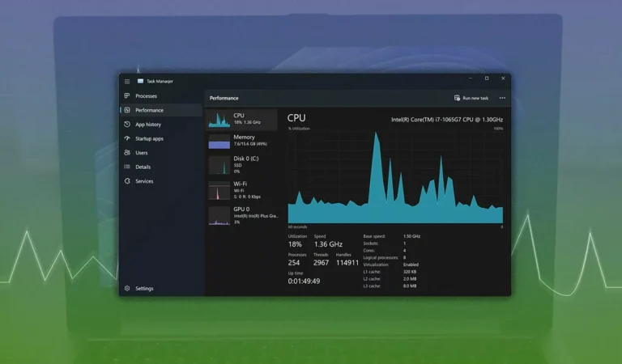622x364 pixels.
Task: Select the Startup apps gauge icon
Action: pyautogui.click(x=127, y=138)
